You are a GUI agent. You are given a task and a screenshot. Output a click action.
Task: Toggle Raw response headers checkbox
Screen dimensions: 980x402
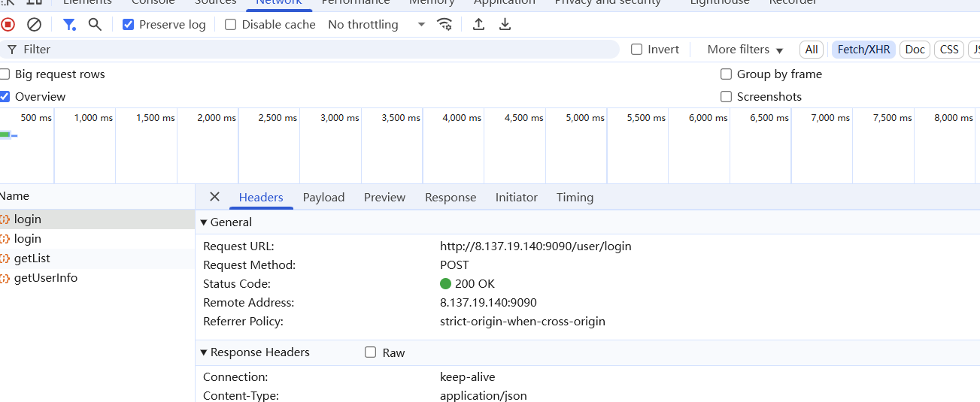(370, 352)
